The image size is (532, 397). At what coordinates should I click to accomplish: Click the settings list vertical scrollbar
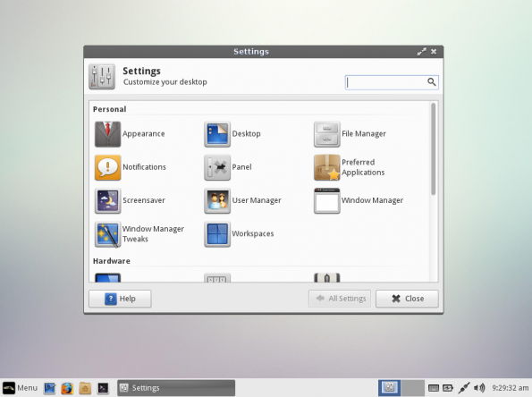434,149
